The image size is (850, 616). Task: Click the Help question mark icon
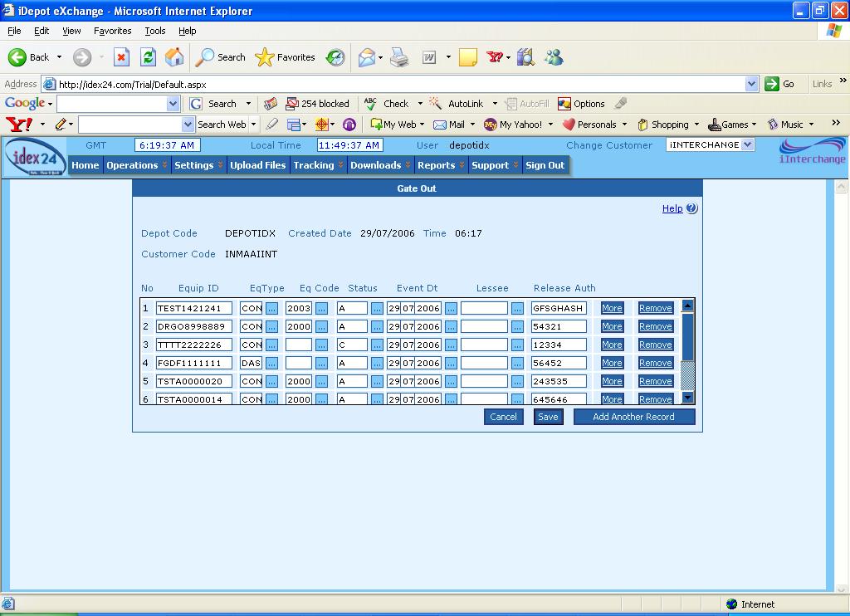pos(691,208)
